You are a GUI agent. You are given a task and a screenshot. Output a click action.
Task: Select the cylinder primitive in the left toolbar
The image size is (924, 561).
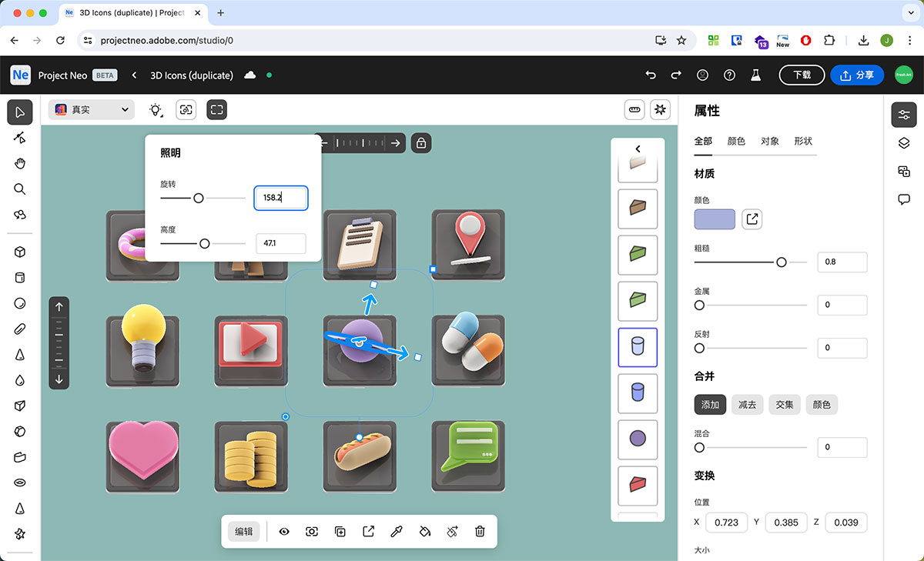pyautogui.click(x=19, y=277)
